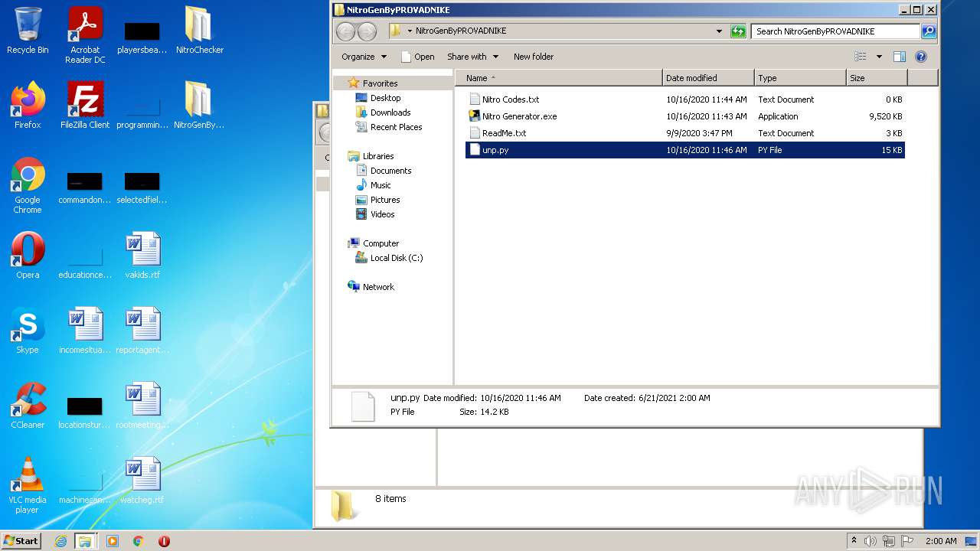Open FileZilla Client desktop shortcut
The height and width of the screenshot is (551, 980).
pyautogui.click(x=85, y=106)
